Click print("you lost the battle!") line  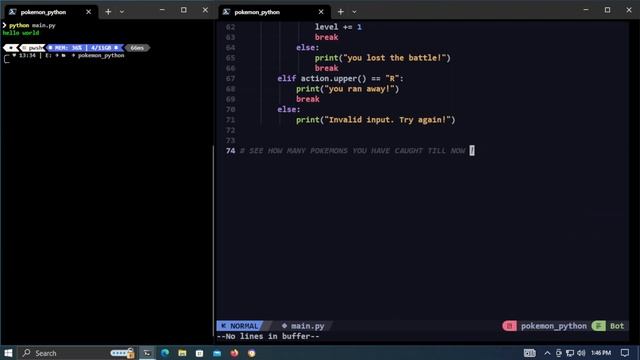382,58
